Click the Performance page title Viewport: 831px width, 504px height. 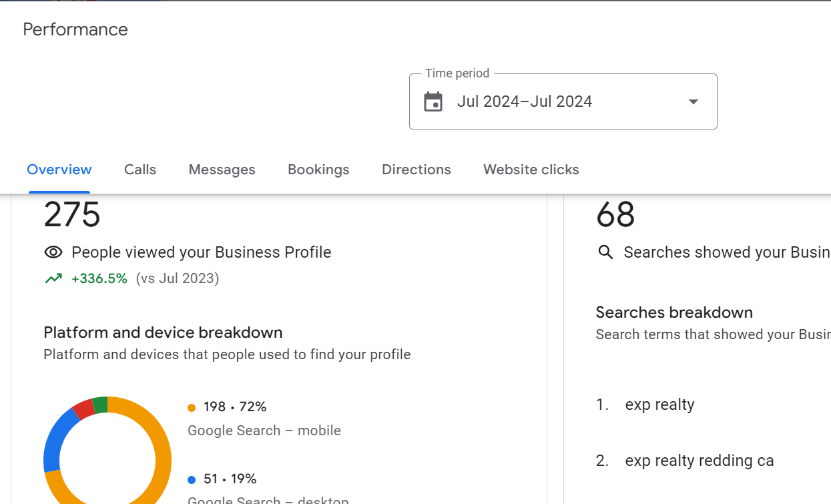pos(75,29)
